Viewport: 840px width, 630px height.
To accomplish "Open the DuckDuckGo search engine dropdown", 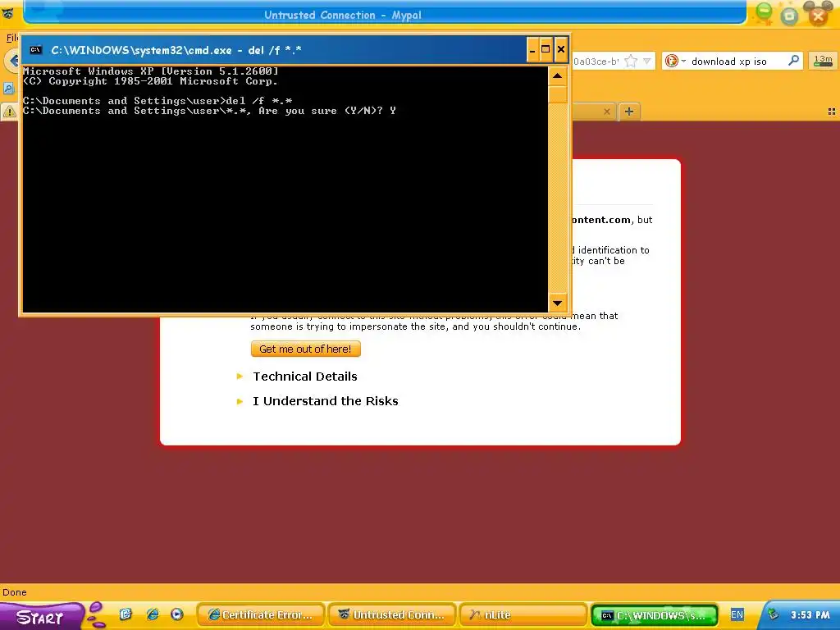I will pyautogui.click(x=675, y=61).
